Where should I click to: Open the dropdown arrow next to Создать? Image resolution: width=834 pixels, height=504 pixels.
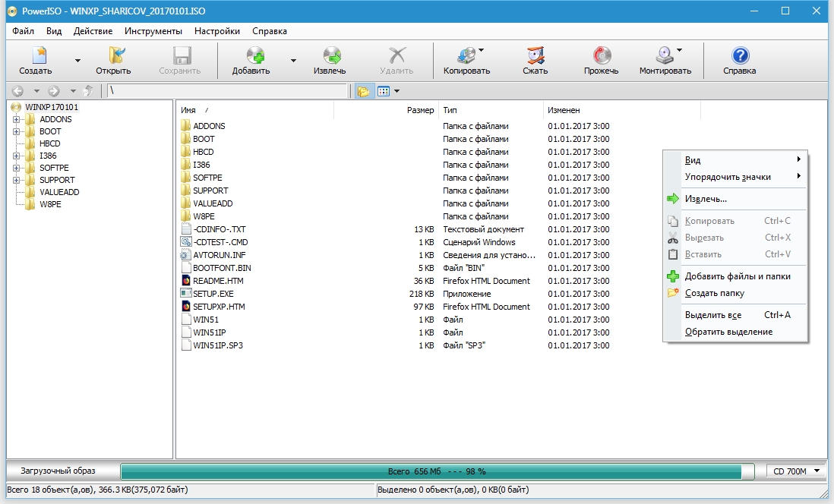(77, 61)
